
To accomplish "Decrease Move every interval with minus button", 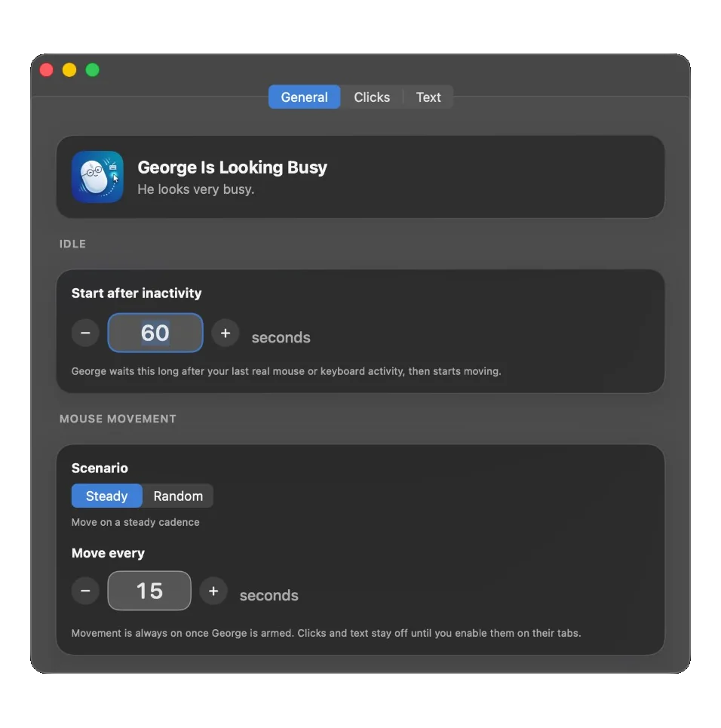I will tap(85, 591).
